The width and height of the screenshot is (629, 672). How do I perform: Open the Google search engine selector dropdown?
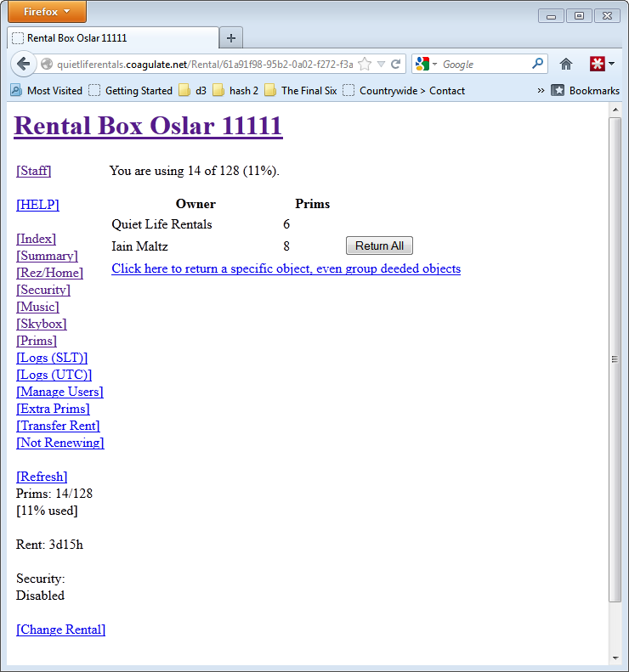point(427,65)
